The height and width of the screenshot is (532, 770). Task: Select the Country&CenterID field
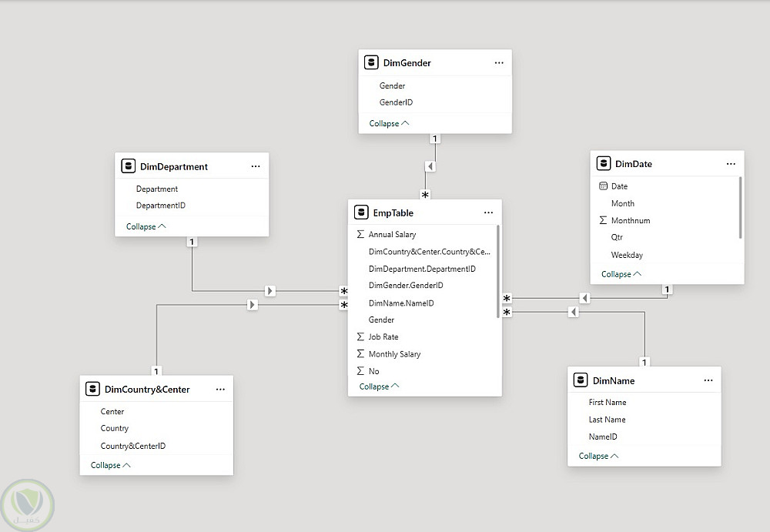[132, 446]
